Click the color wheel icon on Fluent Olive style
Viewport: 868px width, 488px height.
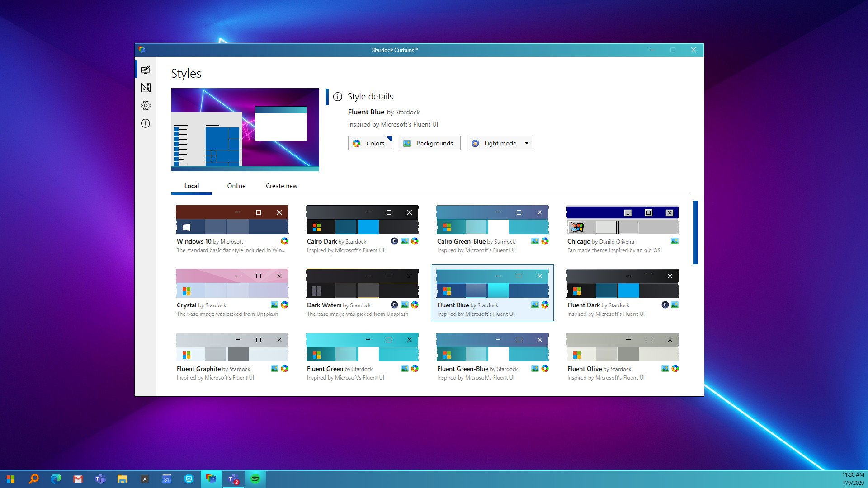tap(675, 369)
